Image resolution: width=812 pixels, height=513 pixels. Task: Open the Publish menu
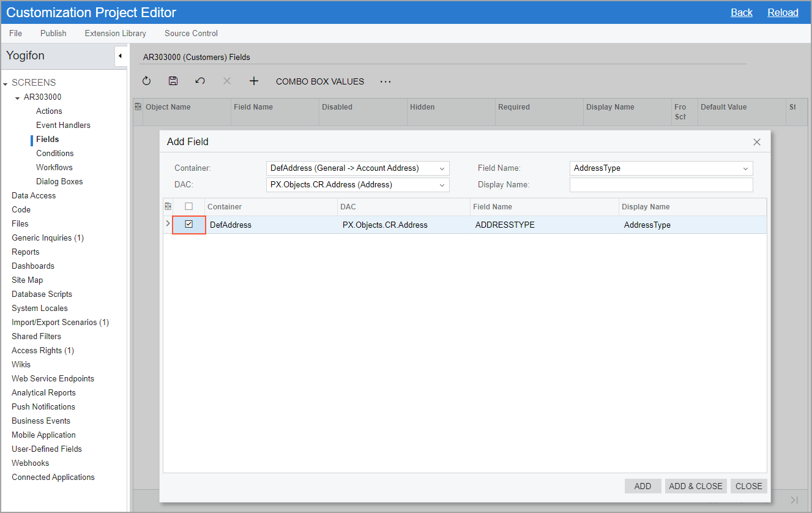click(53, 33)
